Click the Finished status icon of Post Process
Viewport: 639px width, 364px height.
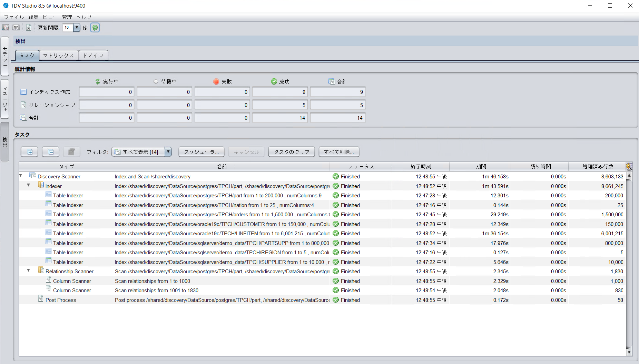click(335, 300)
